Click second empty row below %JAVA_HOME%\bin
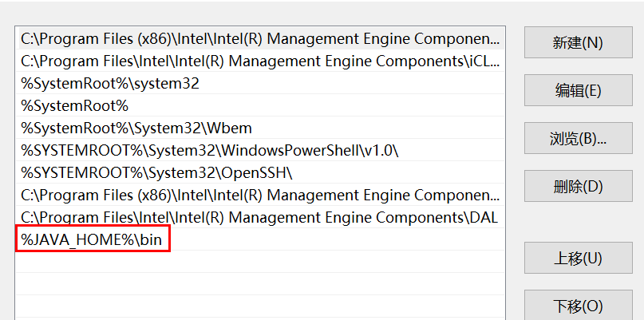The height and width of the screenshot is (320, 644). 260,284
